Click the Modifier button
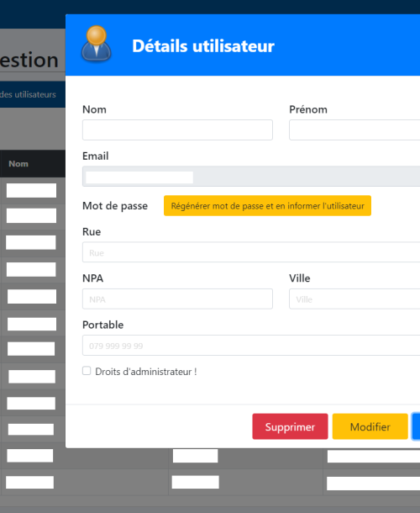Screen dimensions: 420x513 click(x=370, y=426)
